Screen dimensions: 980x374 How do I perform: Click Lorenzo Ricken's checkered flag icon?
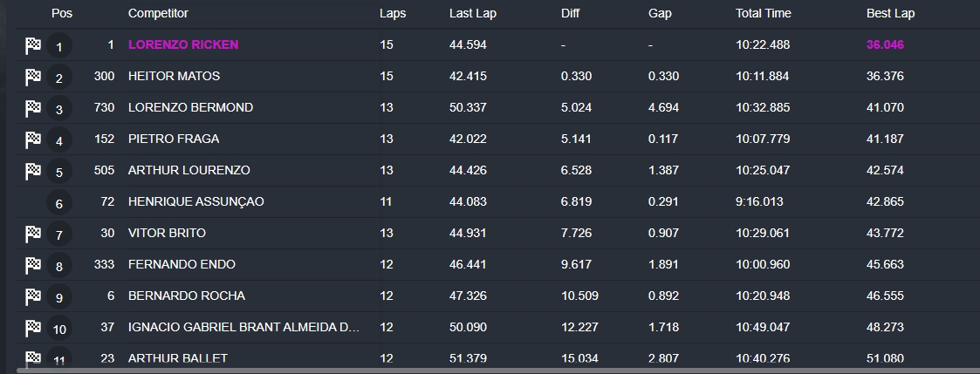[x=33, y=45]
